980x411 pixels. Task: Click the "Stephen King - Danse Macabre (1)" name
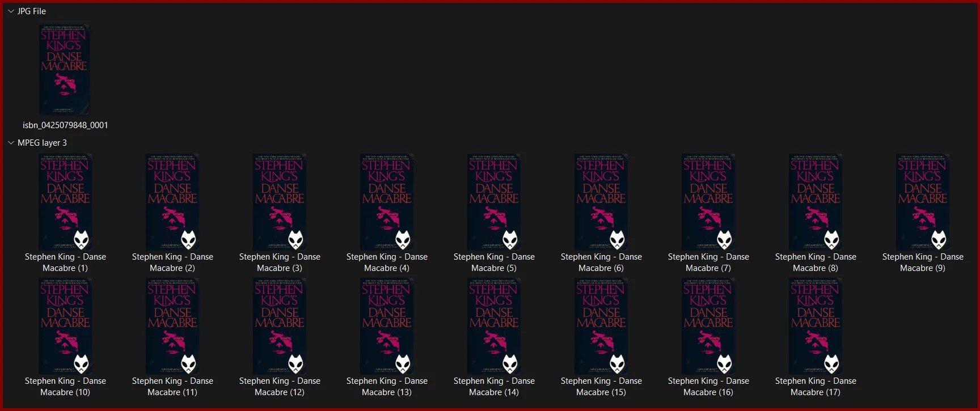click(65, 262)
